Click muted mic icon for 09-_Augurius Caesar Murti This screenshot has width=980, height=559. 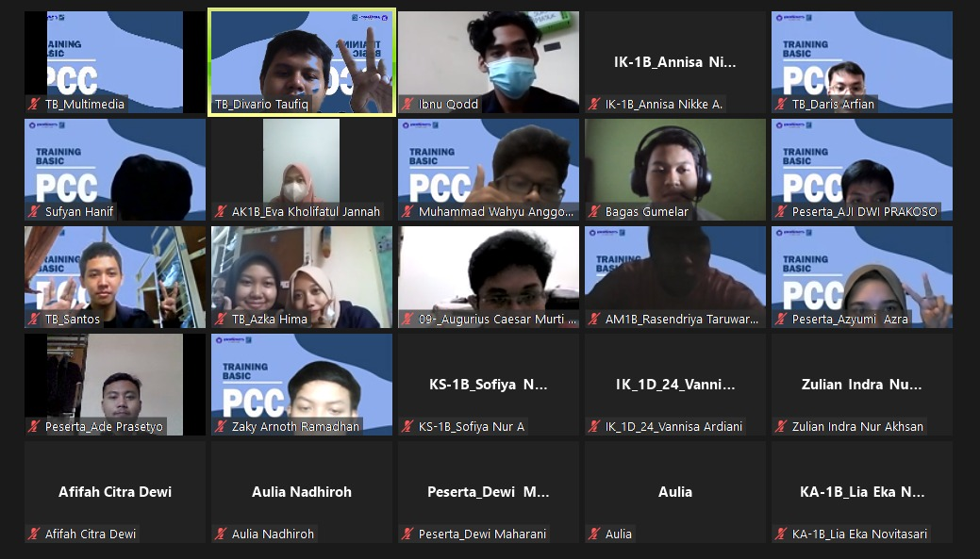pyautogui.click(x=407, y=320)
